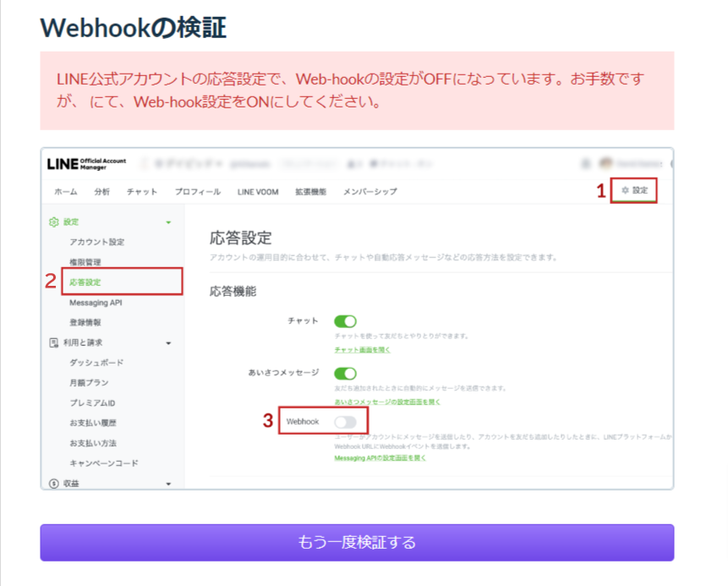Collapse the 利用と請求 section arrow
The height and width of the screenshot is (586, 728).
pos(168,343)
